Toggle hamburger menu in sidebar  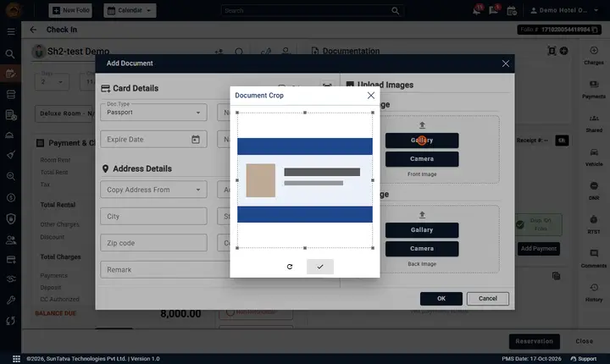tap(11, 31)
